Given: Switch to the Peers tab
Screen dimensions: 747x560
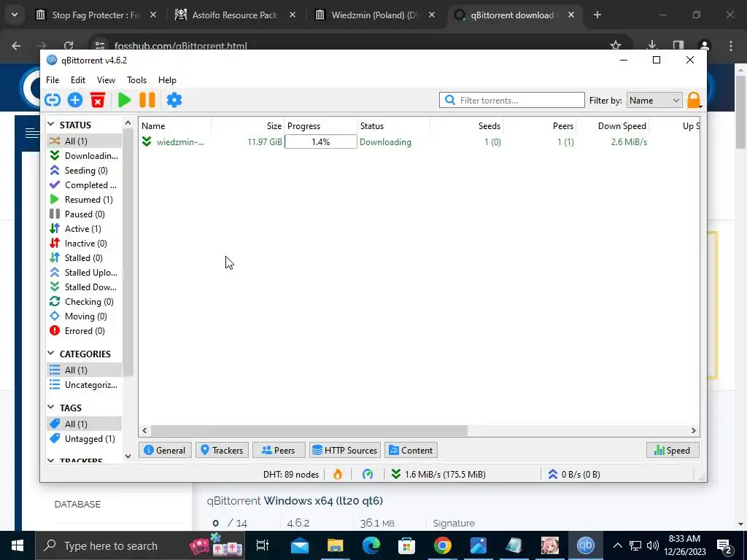Looking at the screenshot, I should [x=278, y=450].
